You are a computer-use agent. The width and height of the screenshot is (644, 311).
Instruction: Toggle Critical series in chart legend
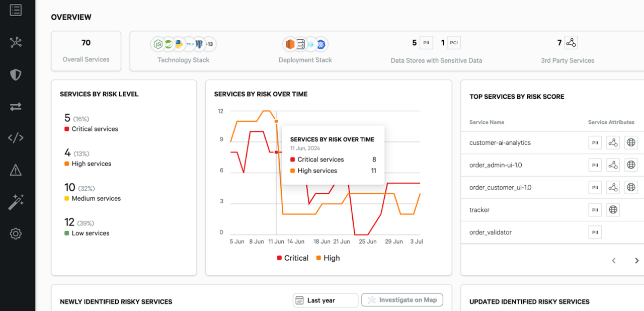293,258
